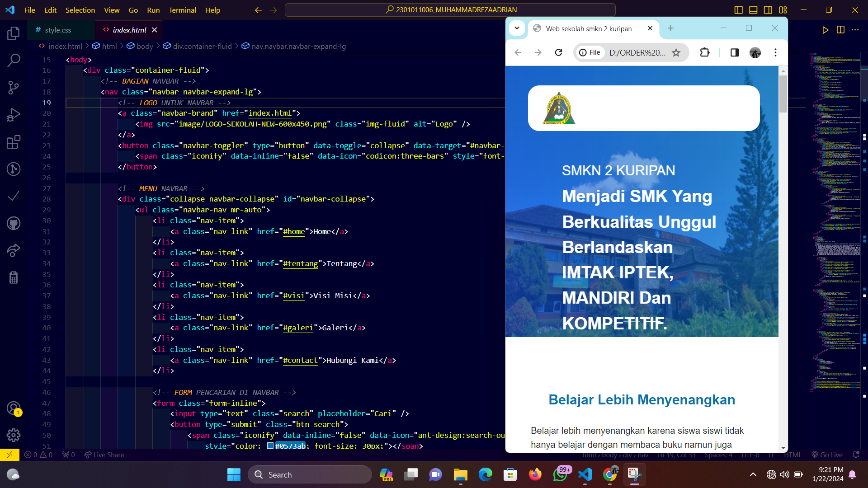Toggle the bottom panel layout
The image size is (868, 488).
click(x=753, y=10)
